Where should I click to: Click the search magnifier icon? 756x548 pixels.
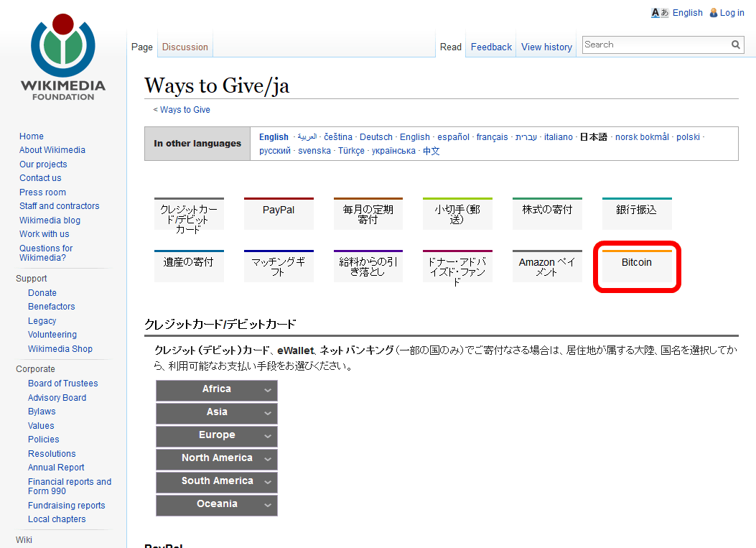click(x=736, y=45)
